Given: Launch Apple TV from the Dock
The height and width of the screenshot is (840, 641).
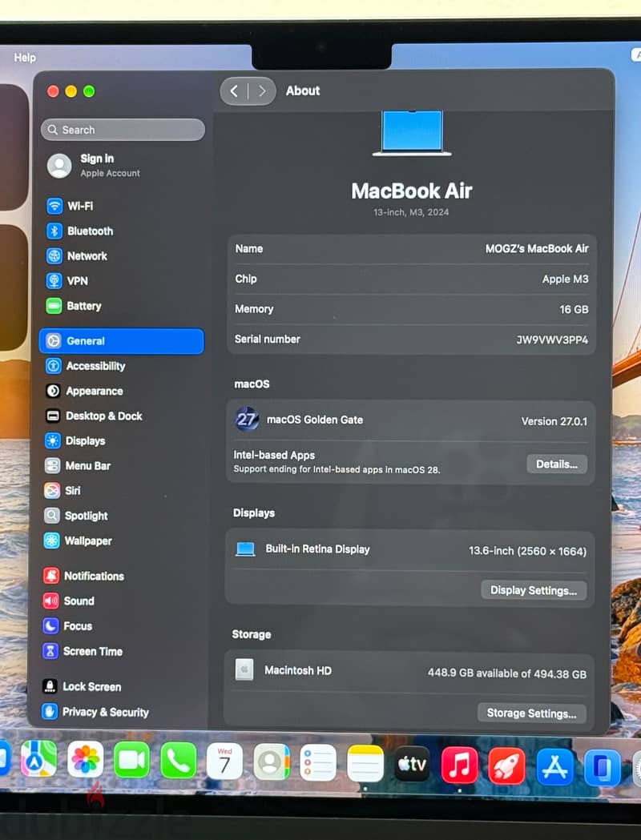Looking at the screenshot, I should (412, 764).
